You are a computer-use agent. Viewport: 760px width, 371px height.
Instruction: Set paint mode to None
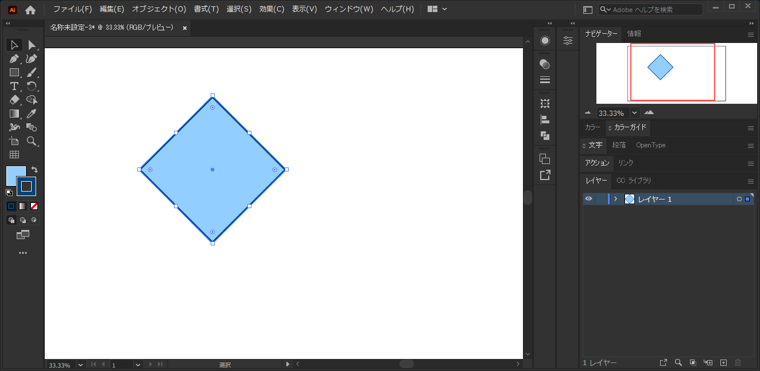tap(34, 206)
